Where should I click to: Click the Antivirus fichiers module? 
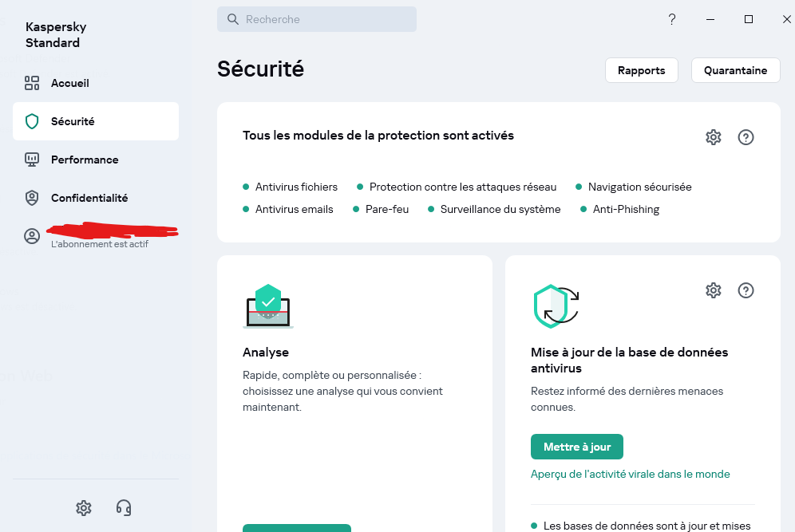click(x=296, y=187)
